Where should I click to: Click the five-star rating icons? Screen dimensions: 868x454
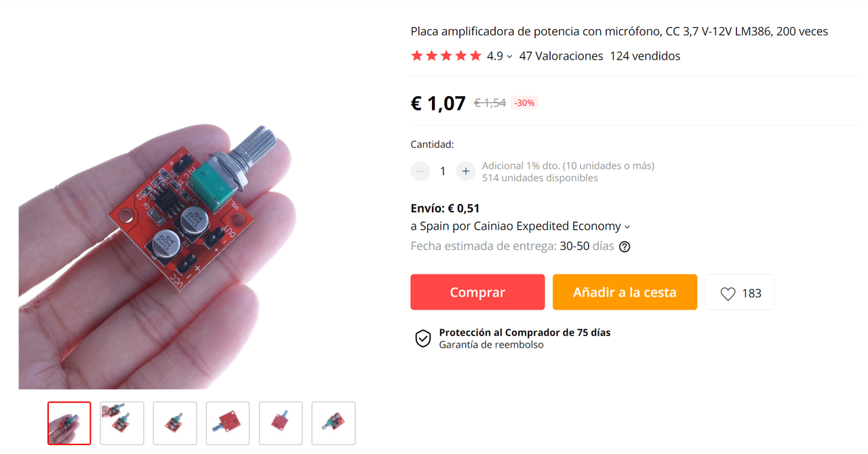click(x=446, y=56)
